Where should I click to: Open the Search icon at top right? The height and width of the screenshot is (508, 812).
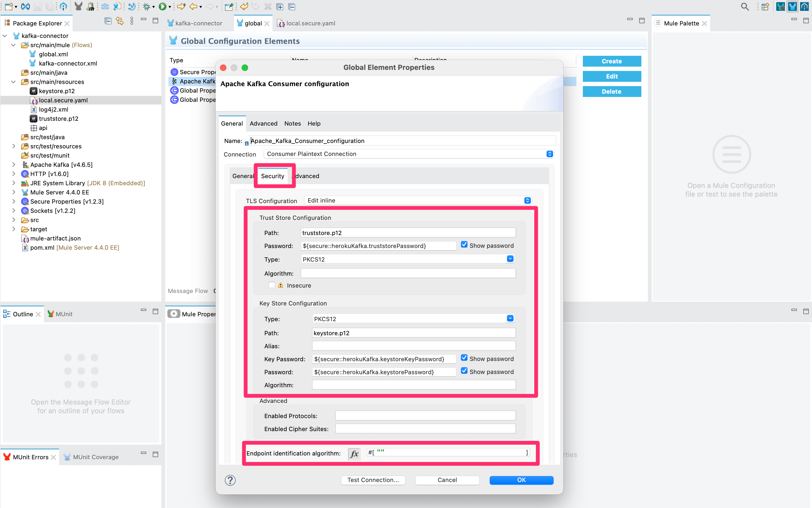coord(745,6)
